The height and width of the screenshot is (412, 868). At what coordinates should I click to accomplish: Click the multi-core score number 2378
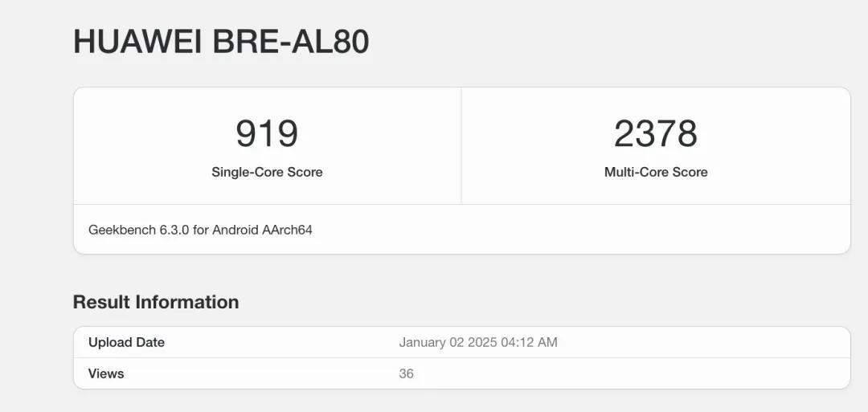(x=656, y=134)
